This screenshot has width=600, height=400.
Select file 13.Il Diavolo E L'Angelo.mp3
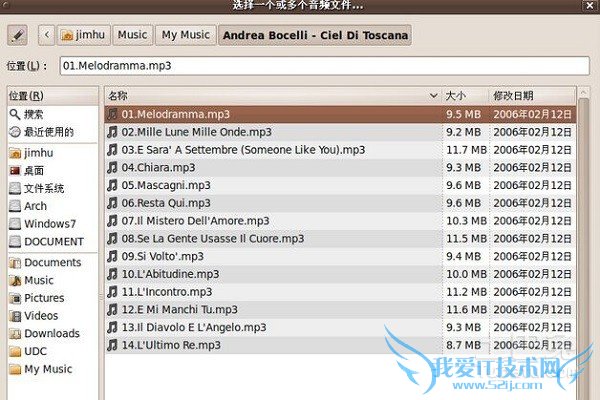coord(340,327)
